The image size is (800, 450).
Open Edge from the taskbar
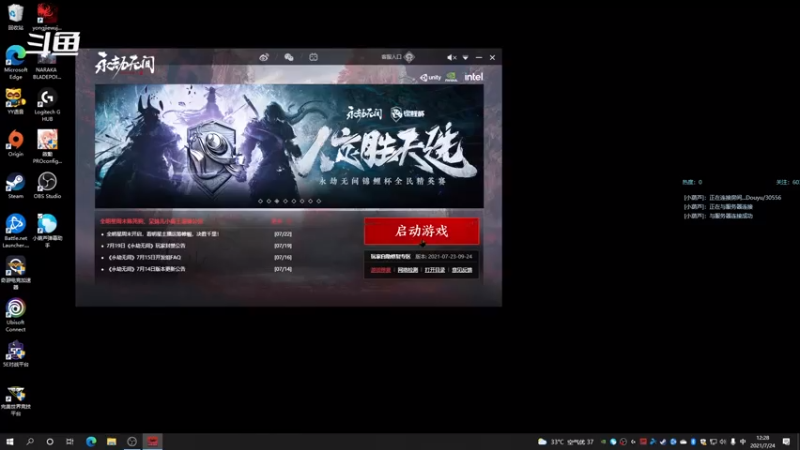(91, 441)
